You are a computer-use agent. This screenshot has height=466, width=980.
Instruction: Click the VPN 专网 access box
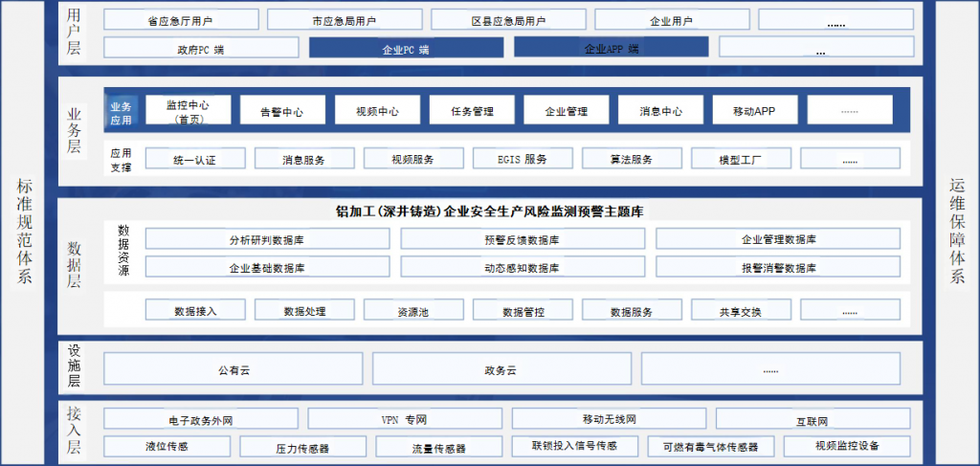(x=405, y=419)
